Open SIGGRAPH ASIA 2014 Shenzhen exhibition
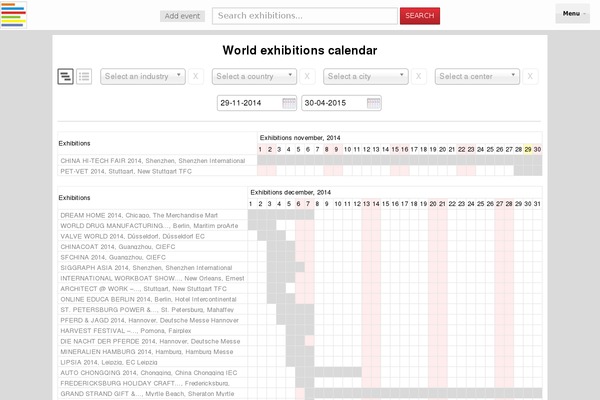Image resolution: width=600 pixels, height=400 pixels. tap(146, 268)
